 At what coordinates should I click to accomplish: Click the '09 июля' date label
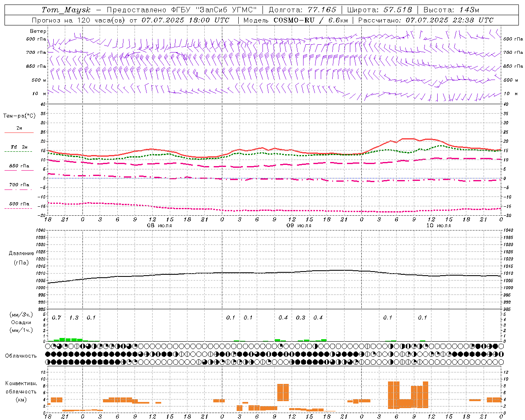point(299,226)
